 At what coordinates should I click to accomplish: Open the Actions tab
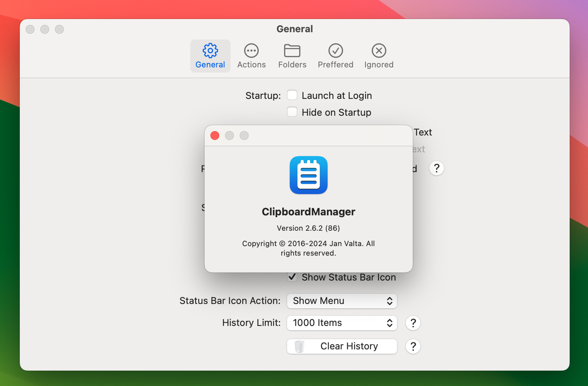(251, 56)
